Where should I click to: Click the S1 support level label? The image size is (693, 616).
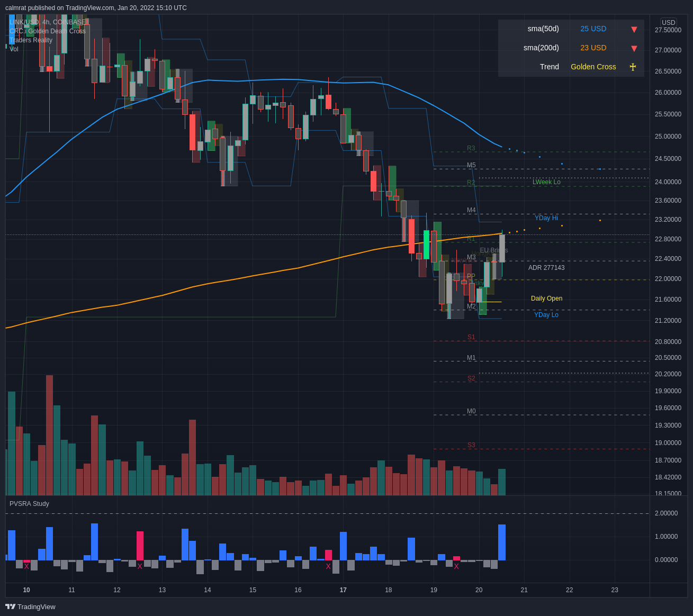coord(471,337)
